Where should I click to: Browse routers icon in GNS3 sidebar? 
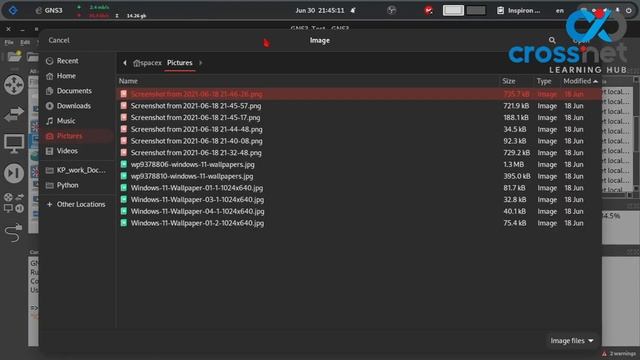click(14, 85)
